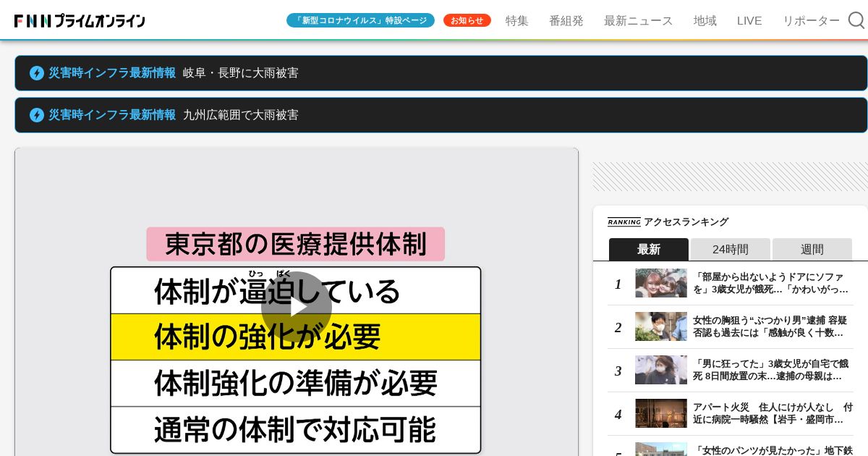
Task: Switch ranking to 24時間 tab
Action: point(731,249)
